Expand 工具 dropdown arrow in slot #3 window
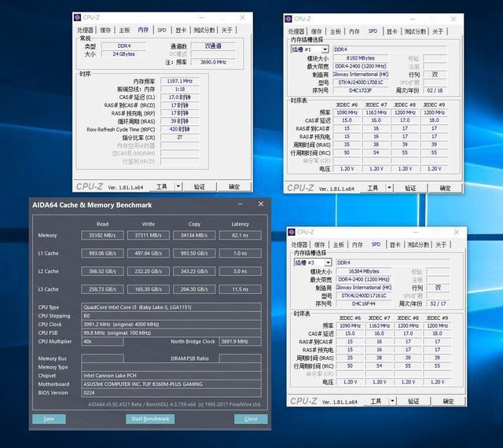This screenshot has width=503, height=448. 392,401
